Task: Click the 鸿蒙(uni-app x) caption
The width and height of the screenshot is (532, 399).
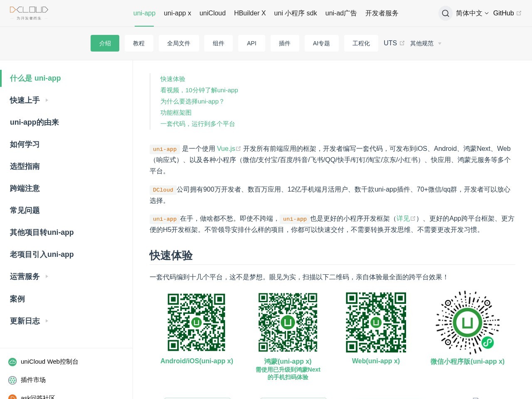Action: pos(288,361)
